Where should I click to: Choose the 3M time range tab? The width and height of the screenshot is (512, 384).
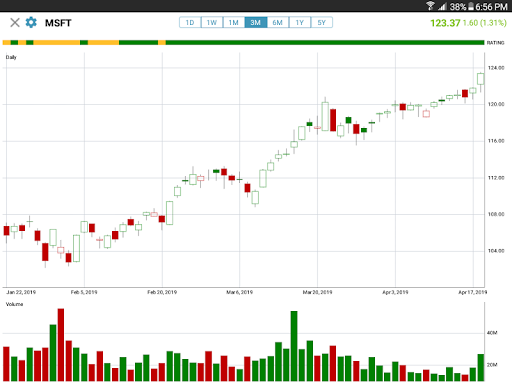(x=256, y=22)
